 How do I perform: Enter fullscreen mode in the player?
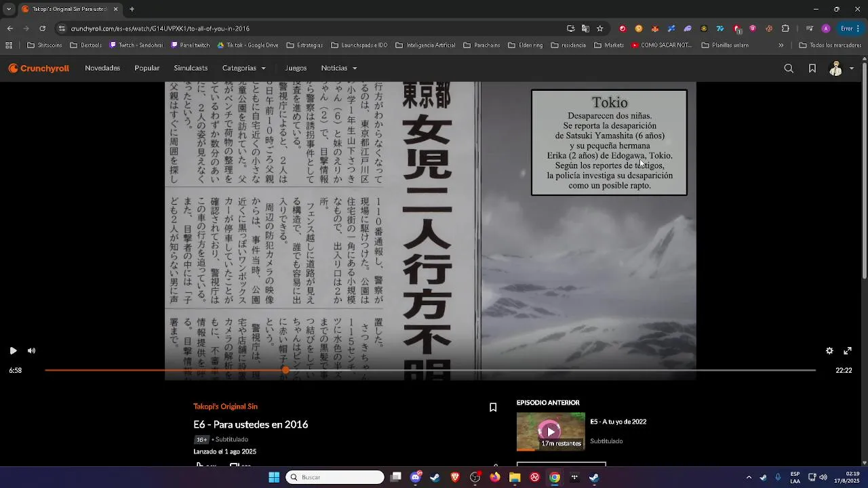click(848, 350)
